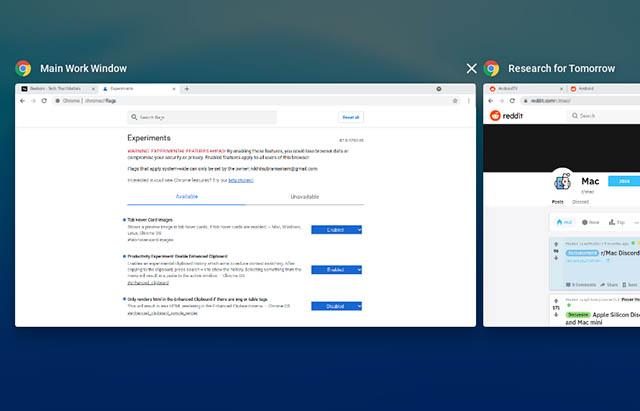Viewport: 640px width, 411px height.
Task: Downvote the Apple Silicon discussion post
Action: [x=556, y=315]
